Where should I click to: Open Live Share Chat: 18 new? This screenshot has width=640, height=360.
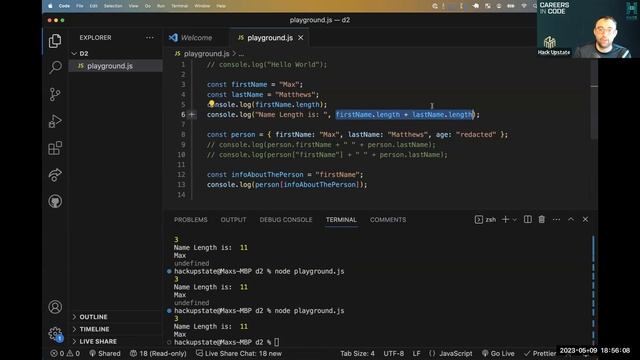(x=239, y=353)
